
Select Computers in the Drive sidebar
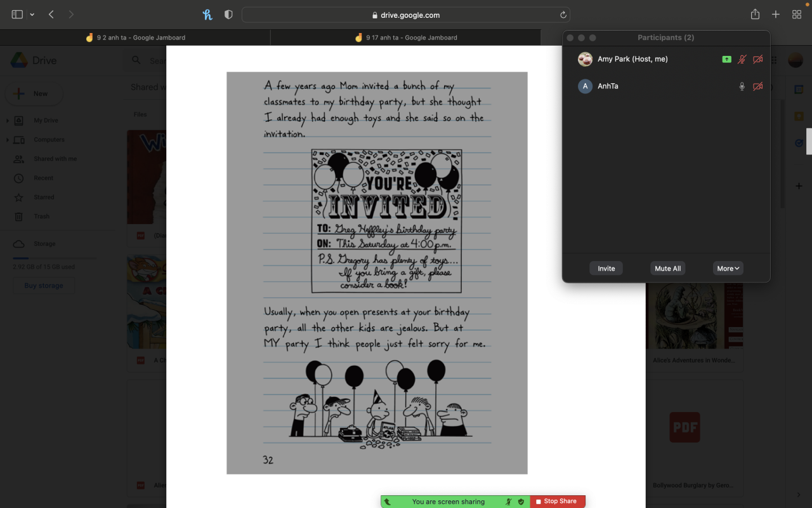49,140
